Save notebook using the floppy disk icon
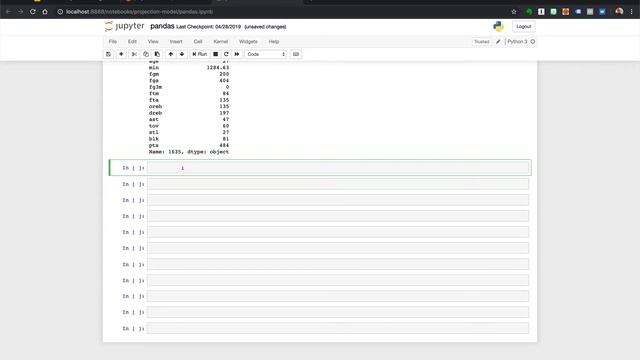This screenshot has height=360, width=640. click(x=108, y=54)
